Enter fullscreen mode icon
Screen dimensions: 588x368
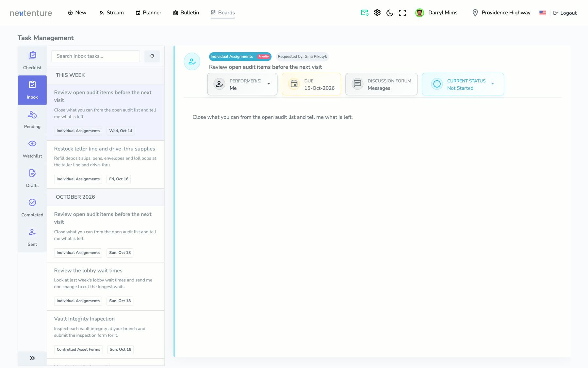coord(402,13)
